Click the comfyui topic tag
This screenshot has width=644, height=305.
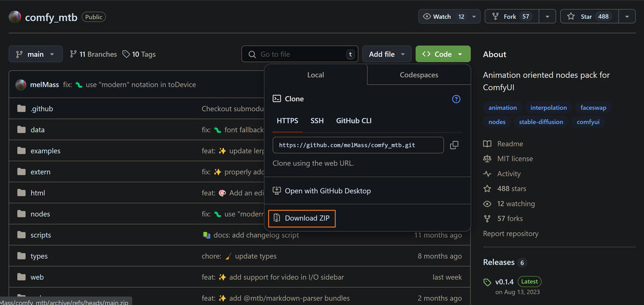588,122
